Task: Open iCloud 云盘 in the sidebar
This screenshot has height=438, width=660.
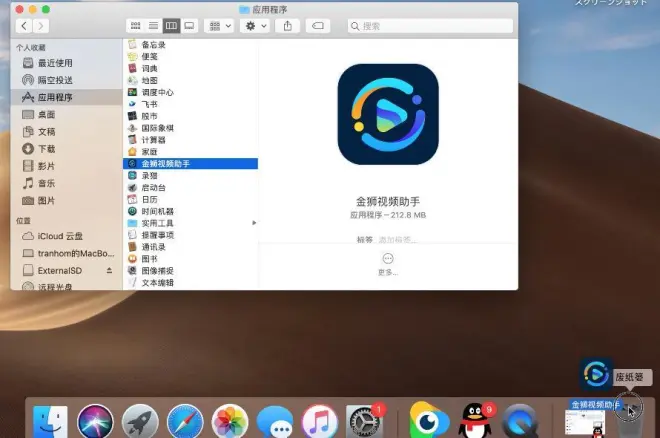Action: pos(67,236)
